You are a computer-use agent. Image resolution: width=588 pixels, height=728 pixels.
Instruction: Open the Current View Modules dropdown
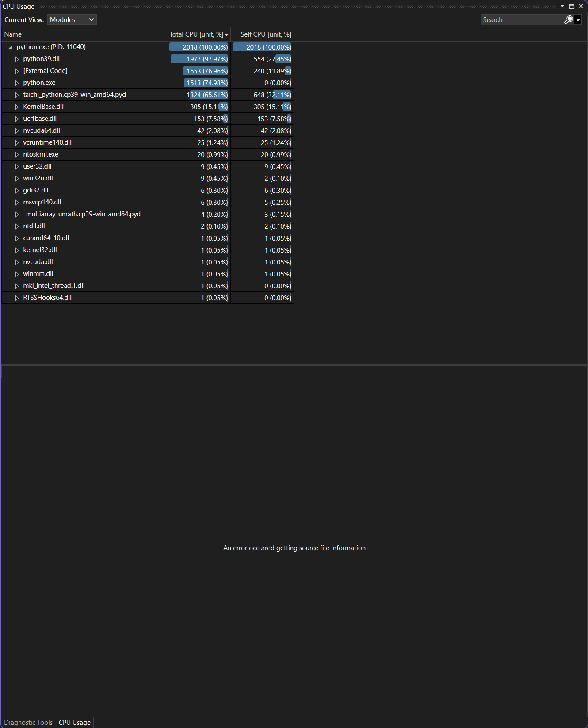click(x=72, y=20)
